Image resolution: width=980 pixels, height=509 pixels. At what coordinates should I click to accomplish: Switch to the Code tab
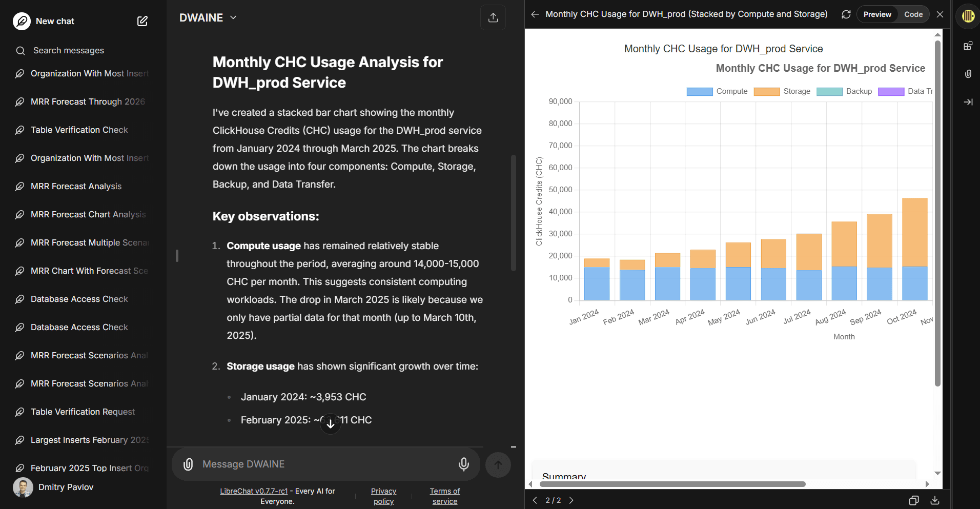pyautogui.click(x=913, y=14)
